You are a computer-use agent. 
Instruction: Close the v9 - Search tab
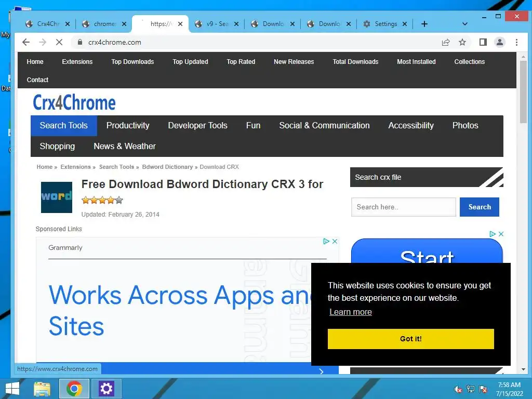236,24
